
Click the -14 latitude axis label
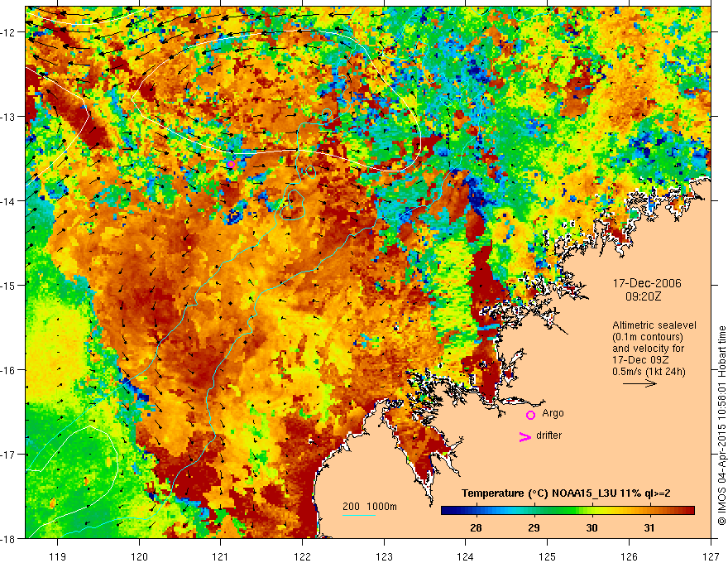pos(9,200)
